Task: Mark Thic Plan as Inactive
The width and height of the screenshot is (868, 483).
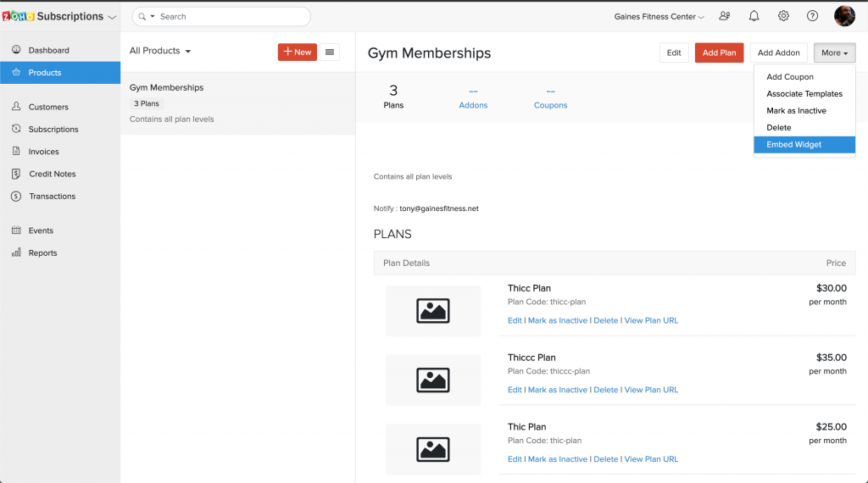Action: (x=557, y=459)
